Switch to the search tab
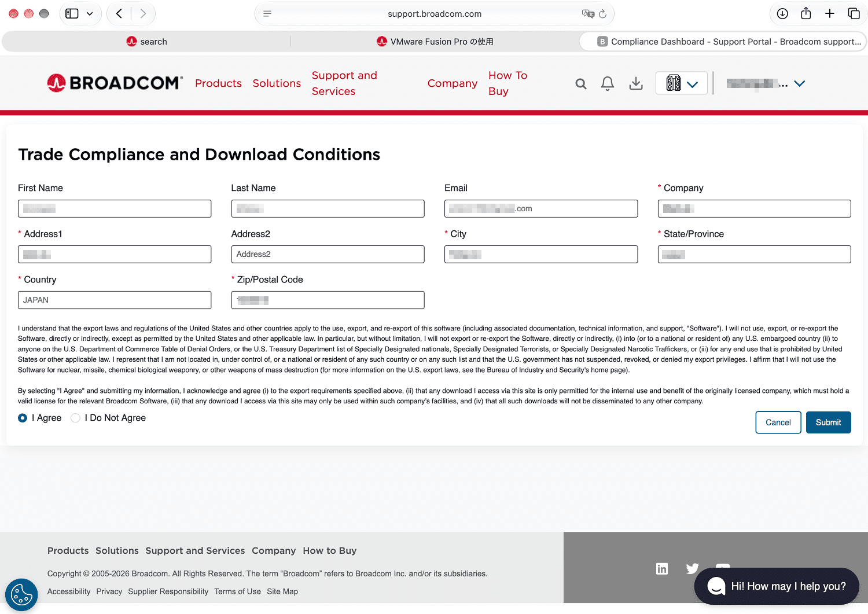This screenshot has height=614, width=868. [146, 42]
